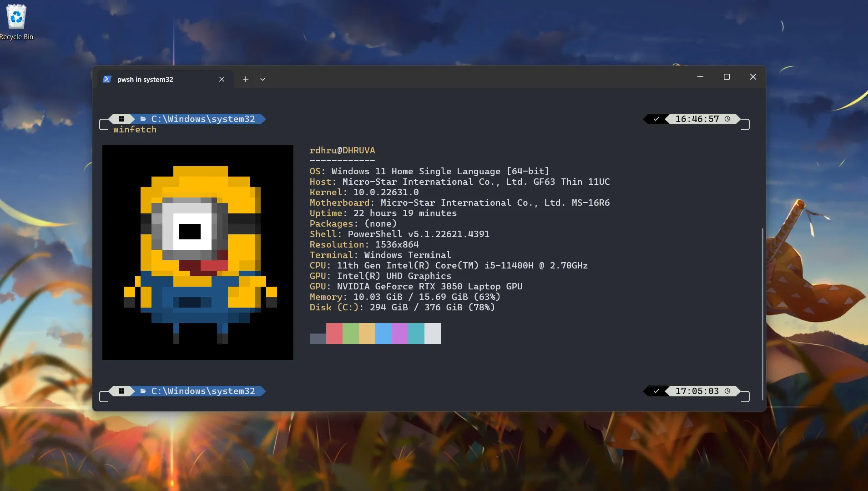Click the Resolution: 1536x864 line
This screenshot has width=868, height=491.
coord(364,244)
